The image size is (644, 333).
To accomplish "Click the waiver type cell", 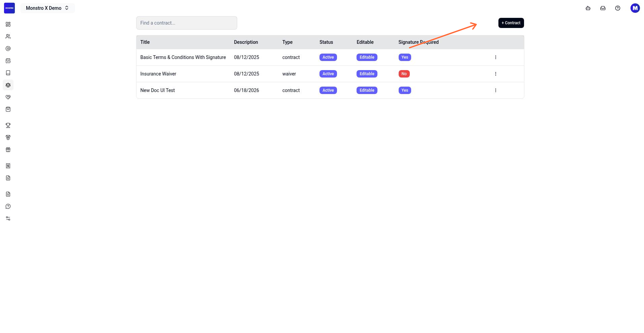I will [289, 74].
